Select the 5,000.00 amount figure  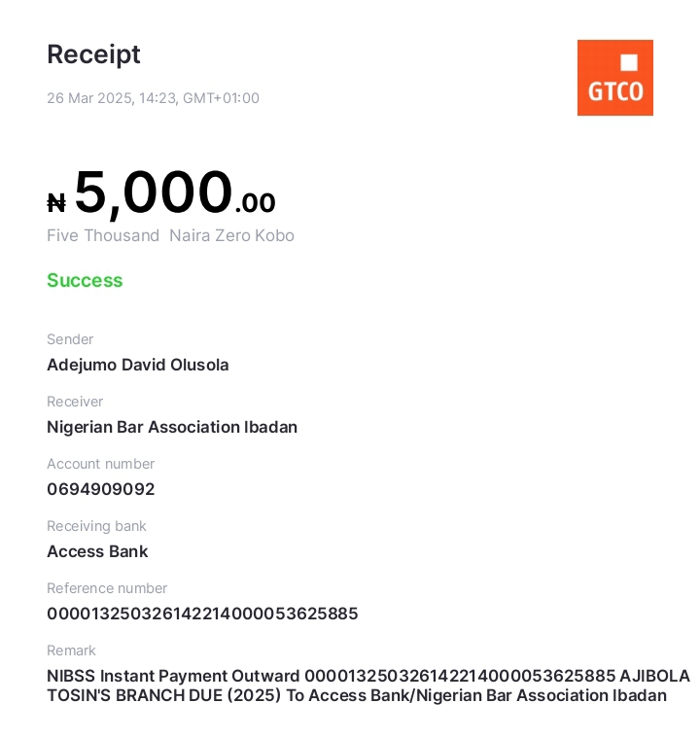click(175, 193)
